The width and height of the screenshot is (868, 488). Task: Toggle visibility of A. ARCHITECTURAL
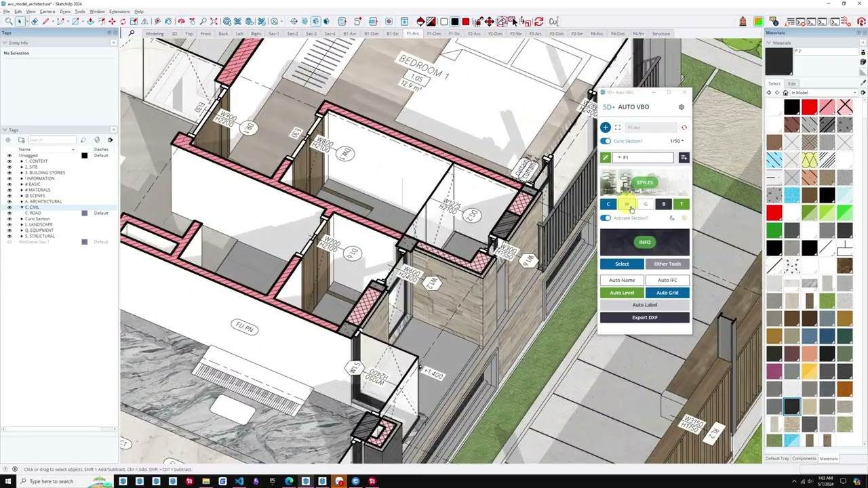[x=9, y=201]
